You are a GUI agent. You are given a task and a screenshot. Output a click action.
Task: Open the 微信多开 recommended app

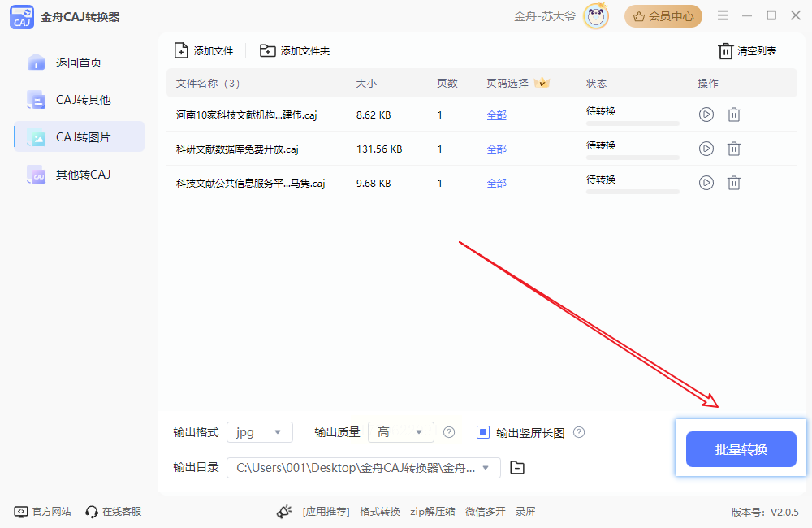(486, 512)
